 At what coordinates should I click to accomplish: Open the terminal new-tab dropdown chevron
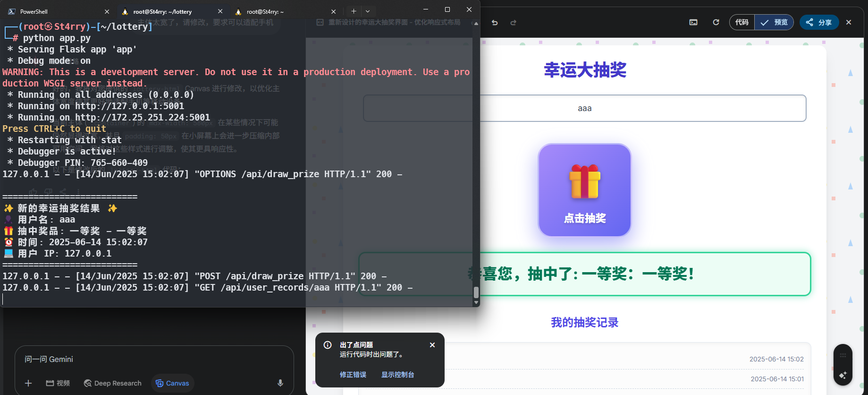tap(368, 11)
